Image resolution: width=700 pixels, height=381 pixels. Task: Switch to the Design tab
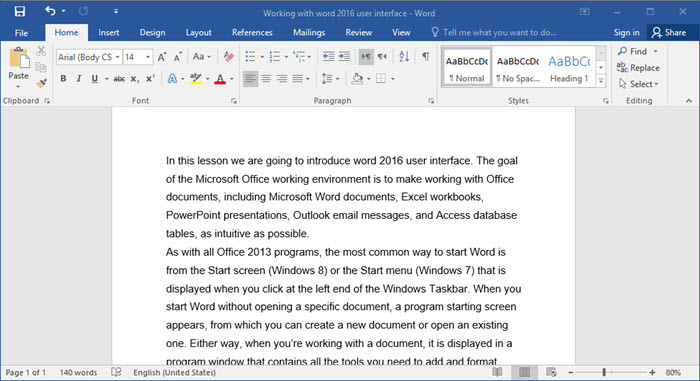[x=152, y=33]
